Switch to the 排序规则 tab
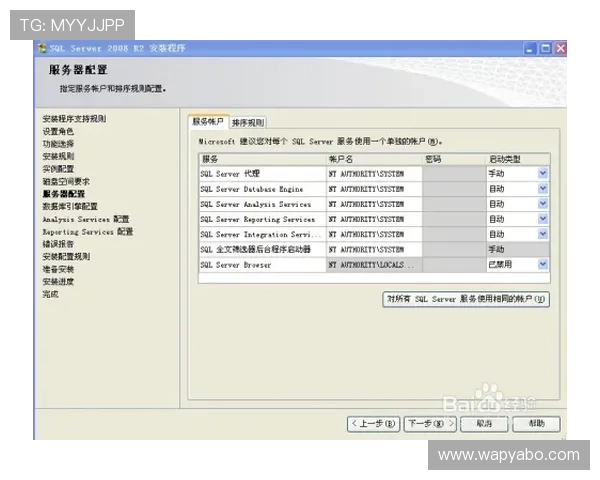 coord(248,123)
